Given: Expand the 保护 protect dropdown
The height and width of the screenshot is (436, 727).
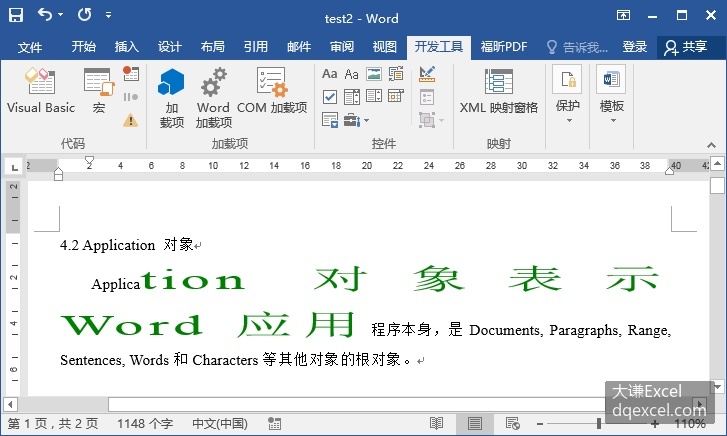Looking at the screenshot, I should (568, 121).
